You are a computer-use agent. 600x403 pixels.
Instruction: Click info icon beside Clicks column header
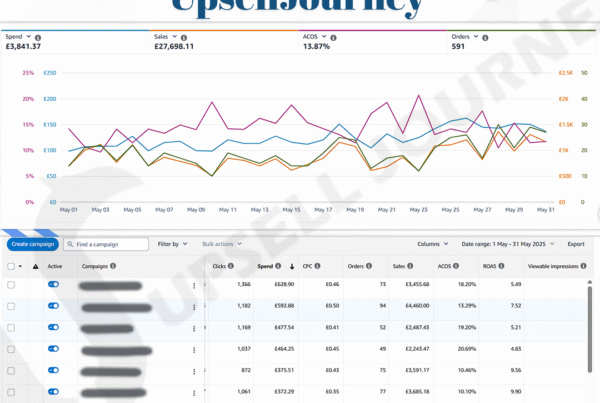pos(231,266)
